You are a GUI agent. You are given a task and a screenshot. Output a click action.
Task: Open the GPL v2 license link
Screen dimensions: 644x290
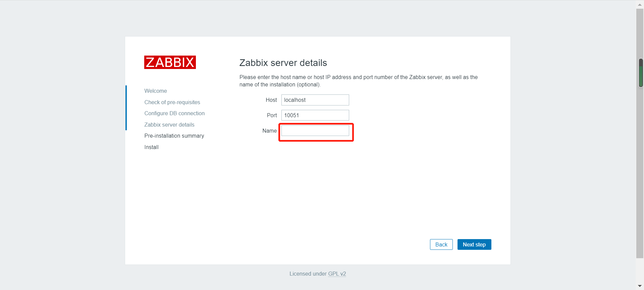click(337, 274)
